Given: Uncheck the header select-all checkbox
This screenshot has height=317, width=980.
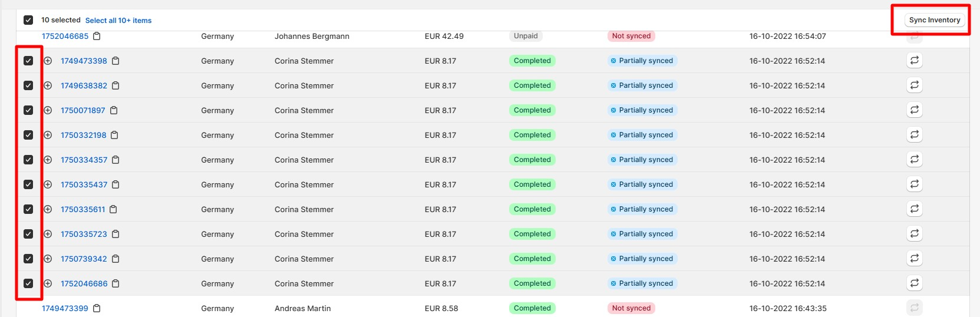Looking at the screenshot, I should pos(28,20).
